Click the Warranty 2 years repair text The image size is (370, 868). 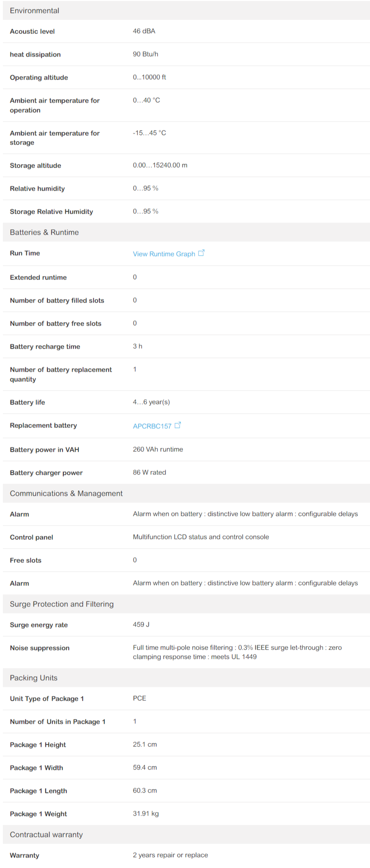click(170, 855)
